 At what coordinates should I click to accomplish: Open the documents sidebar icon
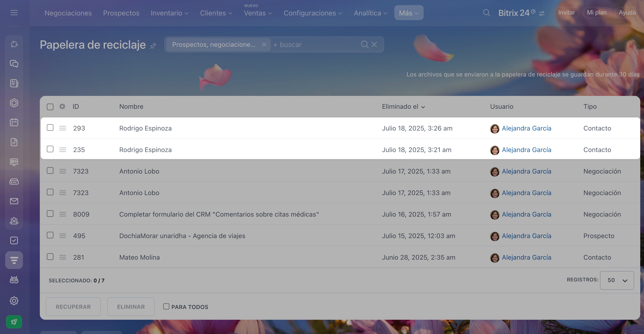click(x=14, y=142)
